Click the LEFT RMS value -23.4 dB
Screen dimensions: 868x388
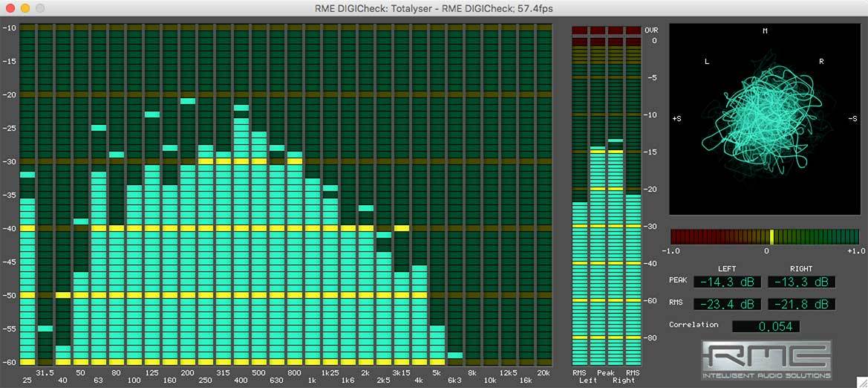pos(728,304)
